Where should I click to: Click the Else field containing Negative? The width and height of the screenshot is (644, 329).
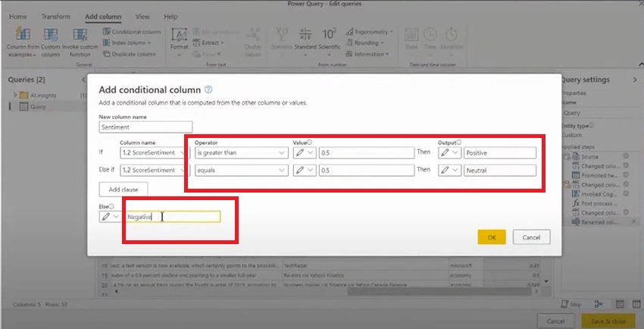[x=173, y=217]
